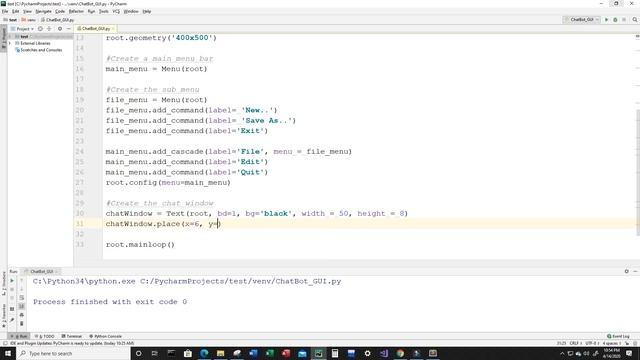Open Visual Studio from taskbar

point(384,353)
